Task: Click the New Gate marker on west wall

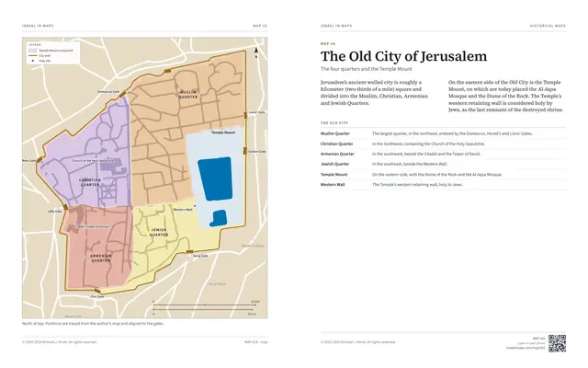Action: [x=40, y=160]
